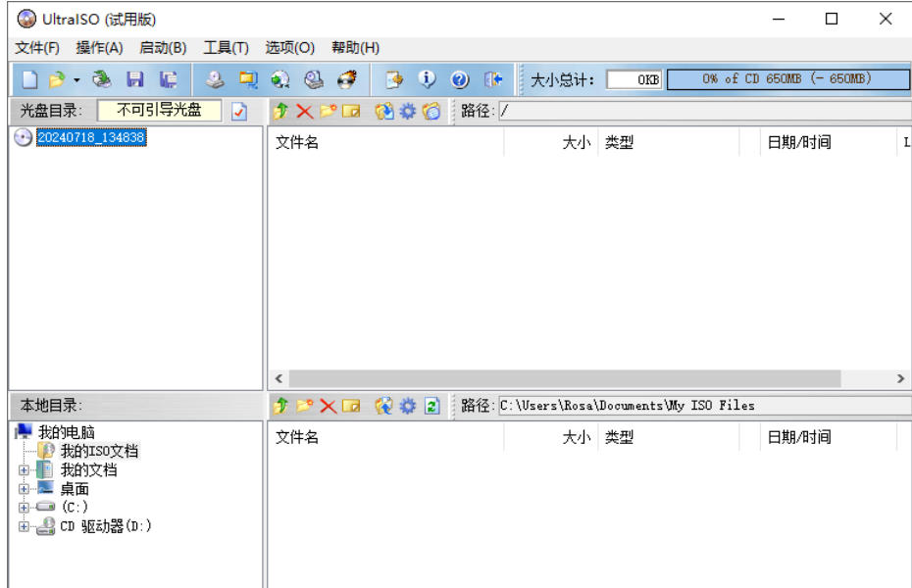The image size is (912, 588).
Task: Select the 20240718_134838 disc in the tree
Action: click(91, 138)
